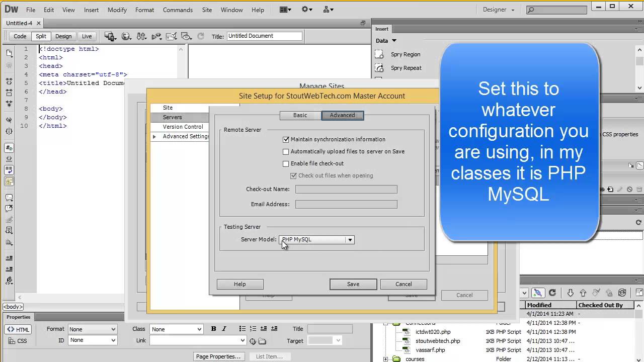Click the Point to File target icon

(x=253, y=341)
